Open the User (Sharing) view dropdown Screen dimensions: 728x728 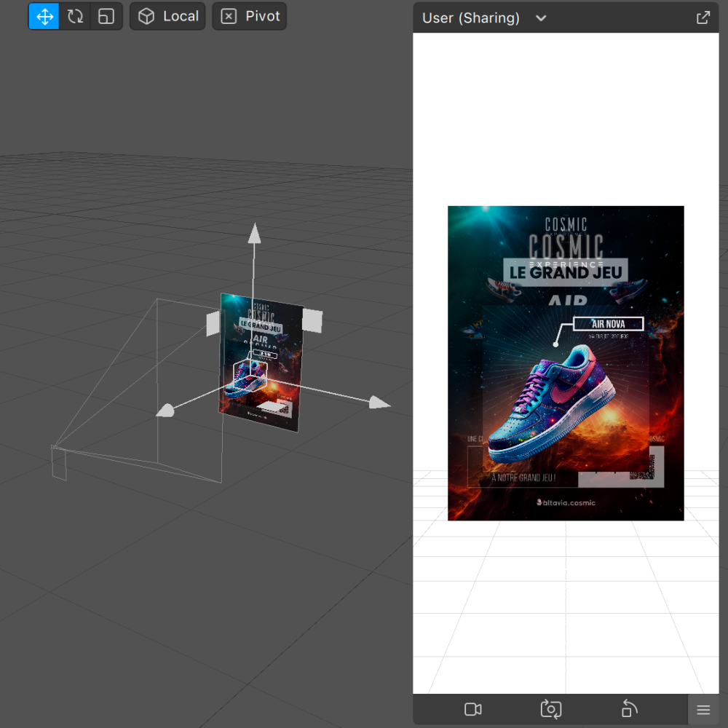click(484, 18)
